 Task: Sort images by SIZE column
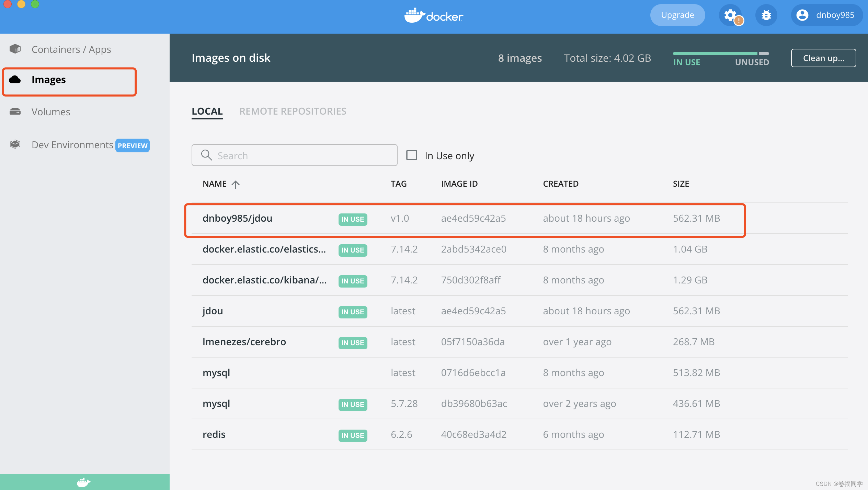(681, 184)
